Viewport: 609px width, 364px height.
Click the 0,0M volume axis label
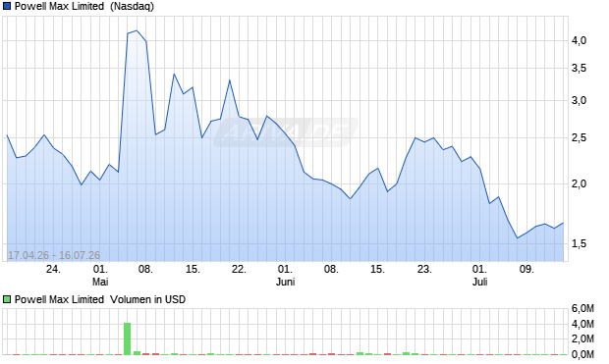click(582, 354)
